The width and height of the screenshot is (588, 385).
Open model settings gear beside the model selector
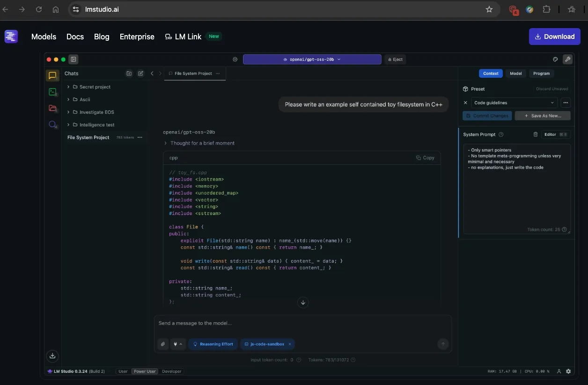coord(235,59)
